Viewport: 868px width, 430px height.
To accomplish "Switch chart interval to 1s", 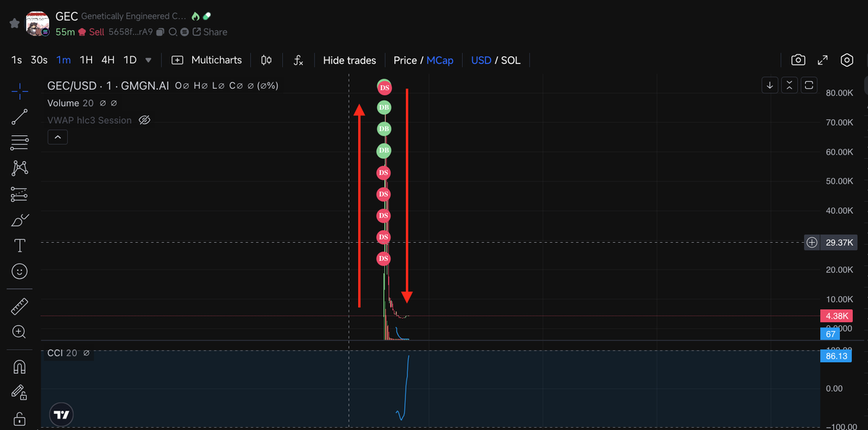I will click(x=17, y=60).
